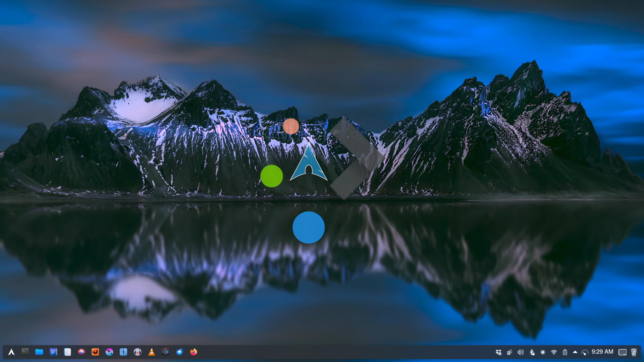Screen dimensions: 644x362
Task: Launch the Thunderbird mail icon
Action: click(x=179, y=352)
